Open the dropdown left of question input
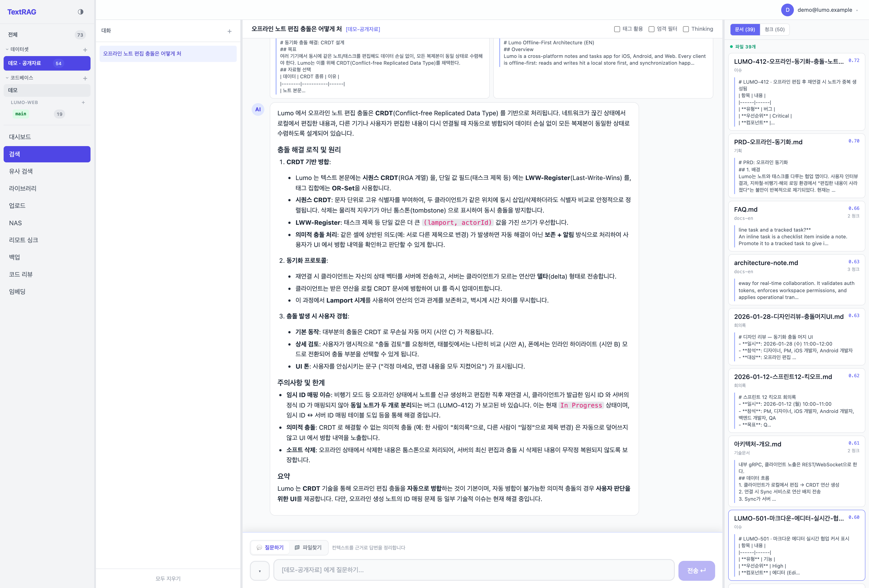The image size is (869, 588). point(260,571)
